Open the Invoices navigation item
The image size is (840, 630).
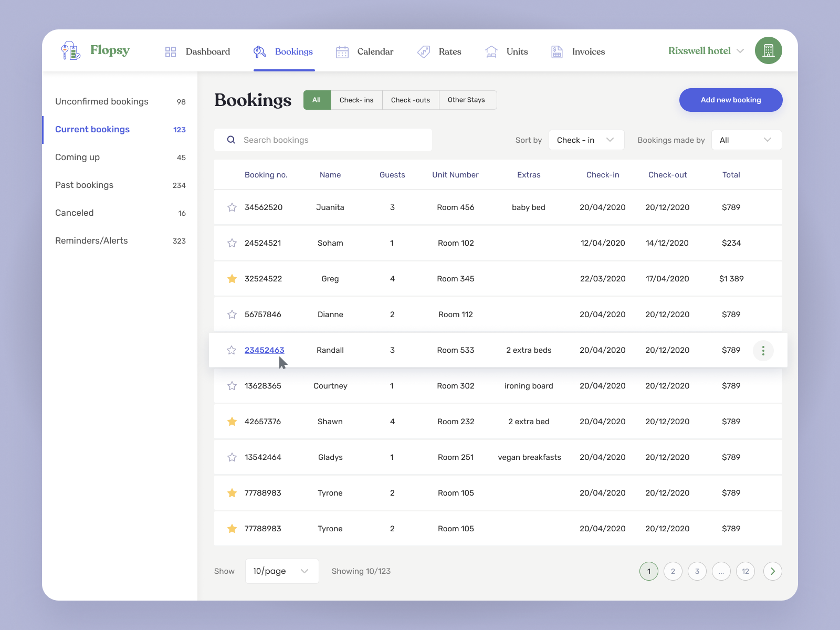tap(578, 51)
